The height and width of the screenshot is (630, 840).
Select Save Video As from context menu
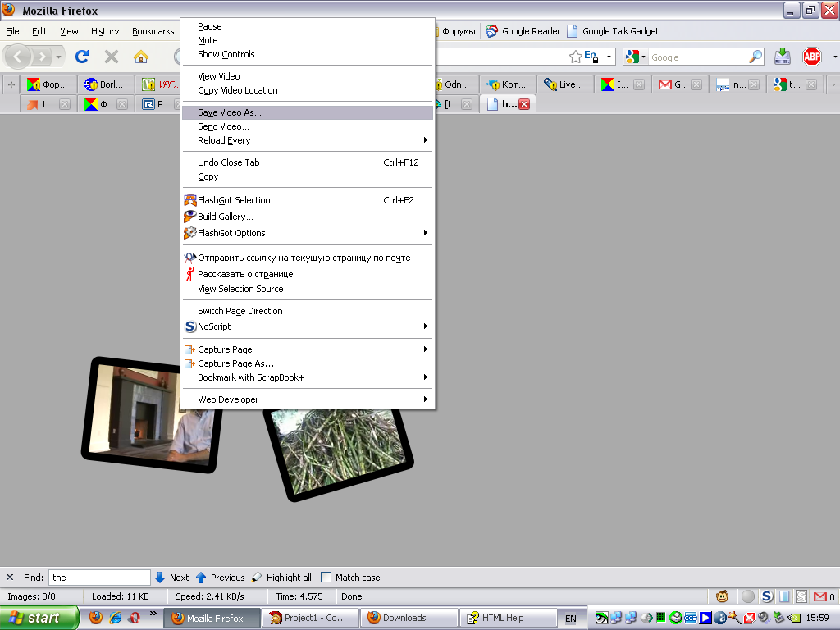point(230,112)
